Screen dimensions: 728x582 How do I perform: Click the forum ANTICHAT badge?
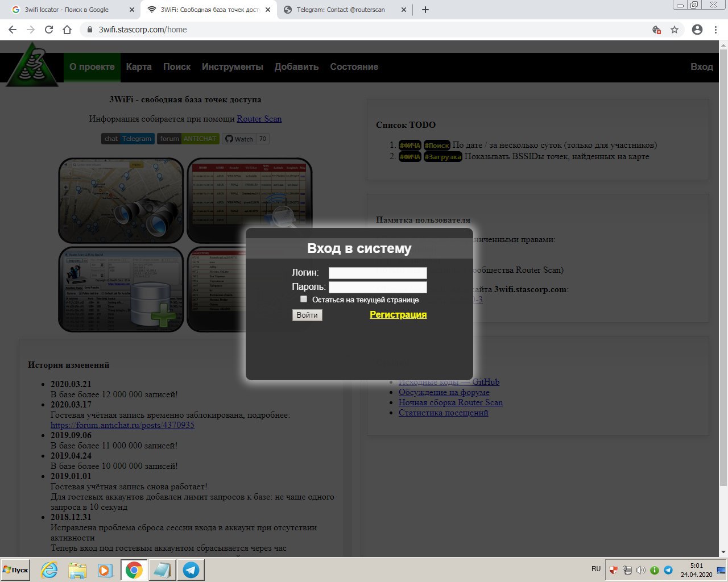coord(188,139)
